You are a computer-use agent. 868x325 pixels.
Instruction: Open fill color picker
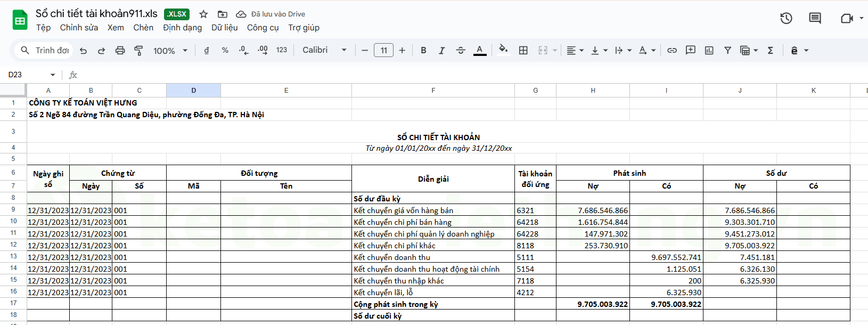click(x=503, y=50)
